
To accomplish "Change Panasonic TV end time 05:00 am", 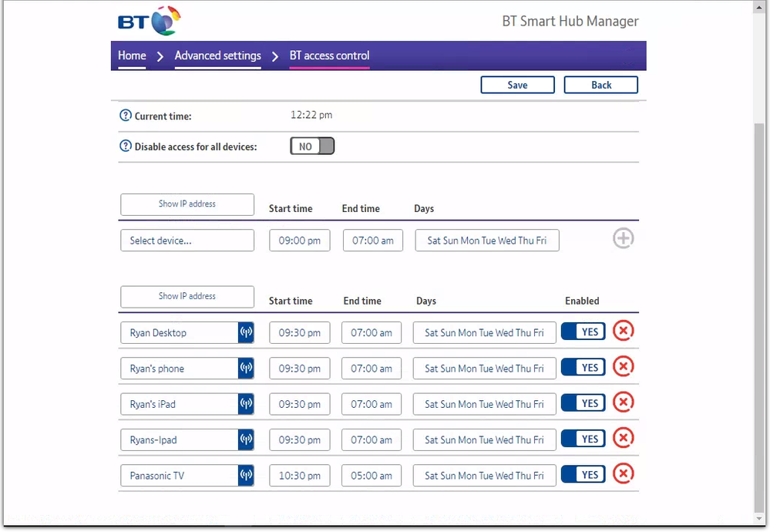I will coord(372,476).
